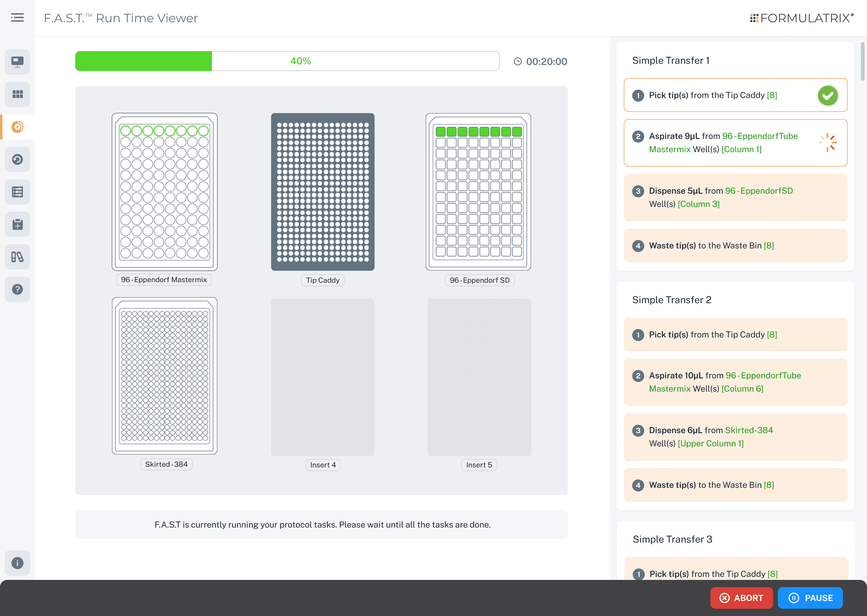This screenshot has width=867, height=616.
Task: Open the grid layout sidebar icon
Action: point(17,94)
